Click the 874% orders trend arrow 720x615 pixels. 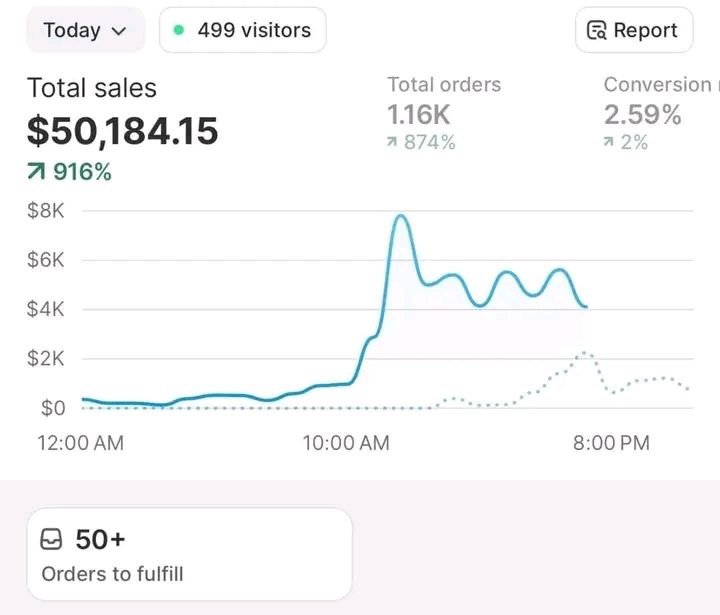click(x=392, y=143)
